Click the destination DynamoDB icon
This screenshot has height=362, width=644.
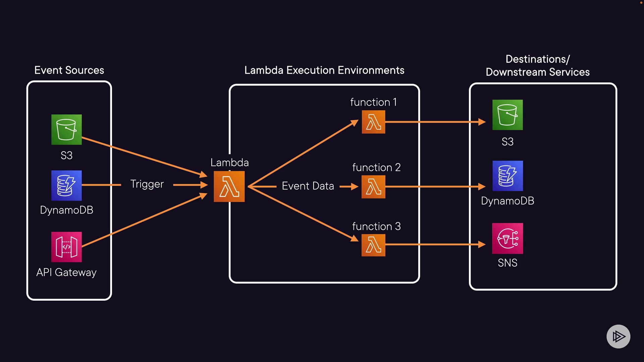click(x=507, y=176)
